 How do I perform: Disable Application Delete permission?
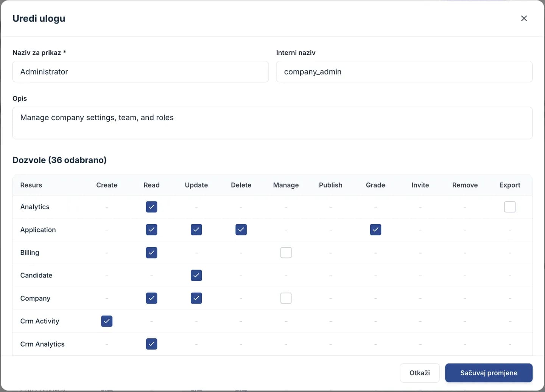point(241,230)
